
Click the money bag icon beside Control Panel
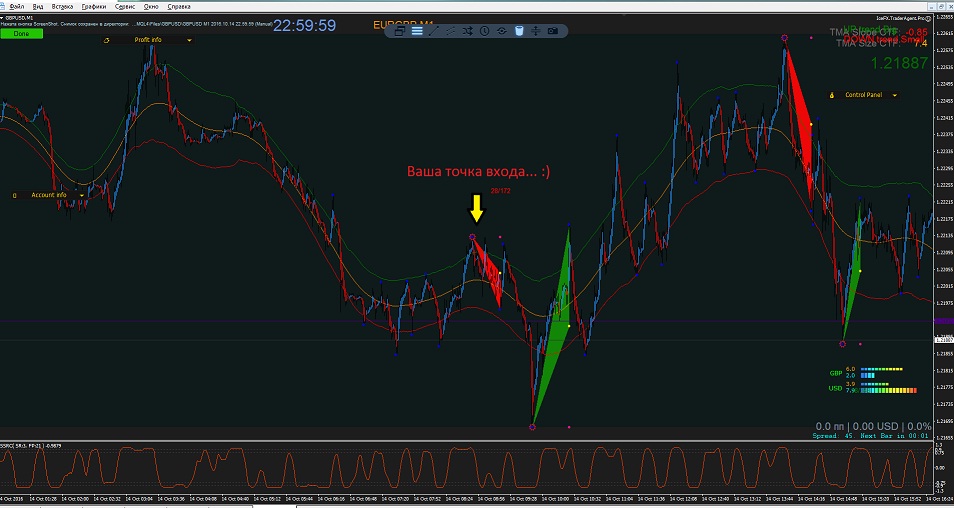point(832,95)
